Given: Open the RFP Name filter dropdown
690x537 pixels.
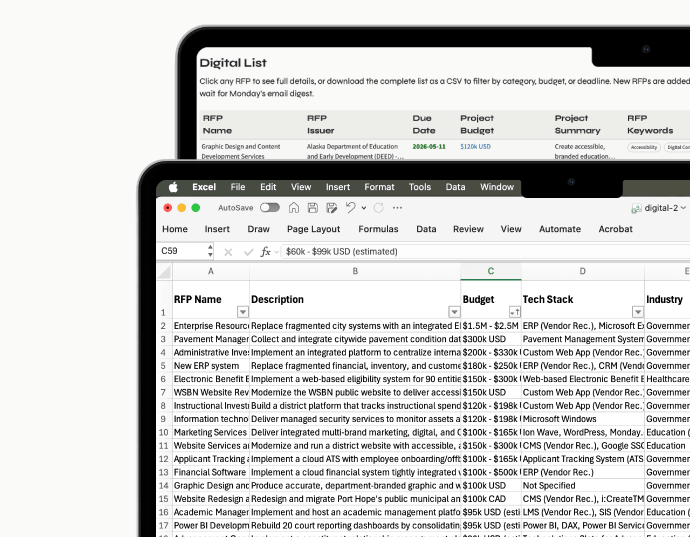Looking at the screenshot, I should (242, 312).
